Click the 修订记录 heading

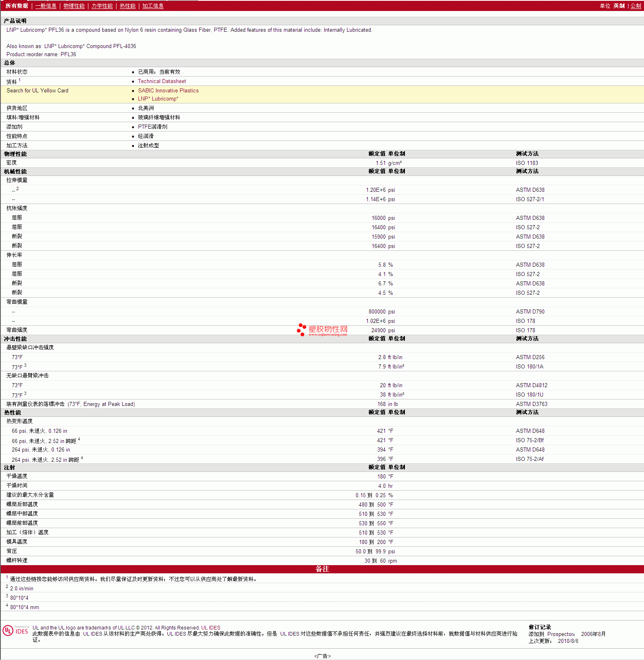pos(540,627)
